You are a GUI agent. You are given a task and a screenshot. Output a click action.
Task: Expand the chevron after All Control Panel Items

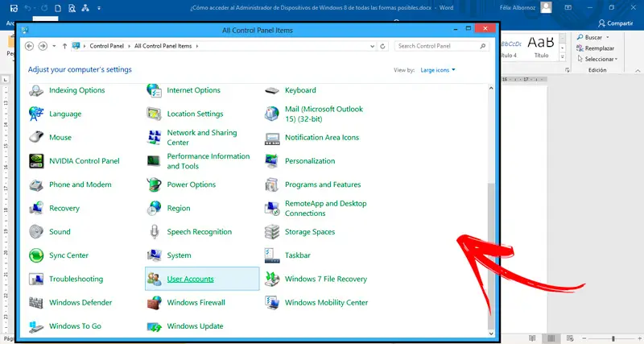pyautogui.click(x=197, y=46)
